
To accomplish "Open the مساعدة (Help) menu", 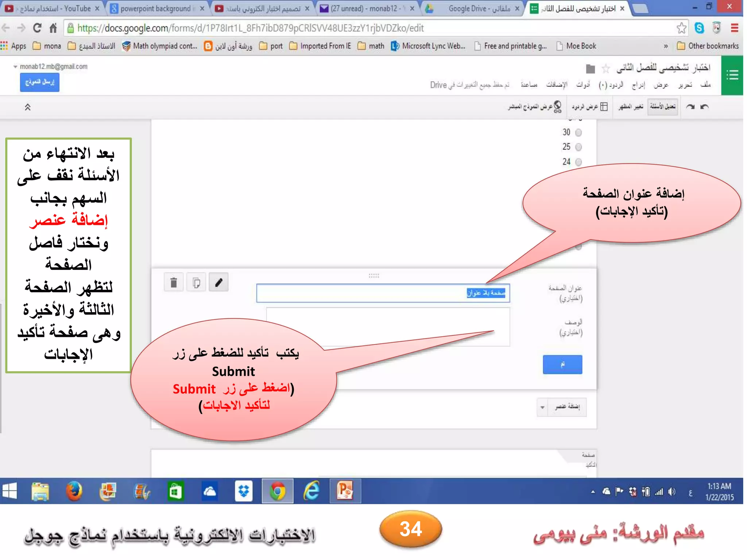I will point(529,85).
